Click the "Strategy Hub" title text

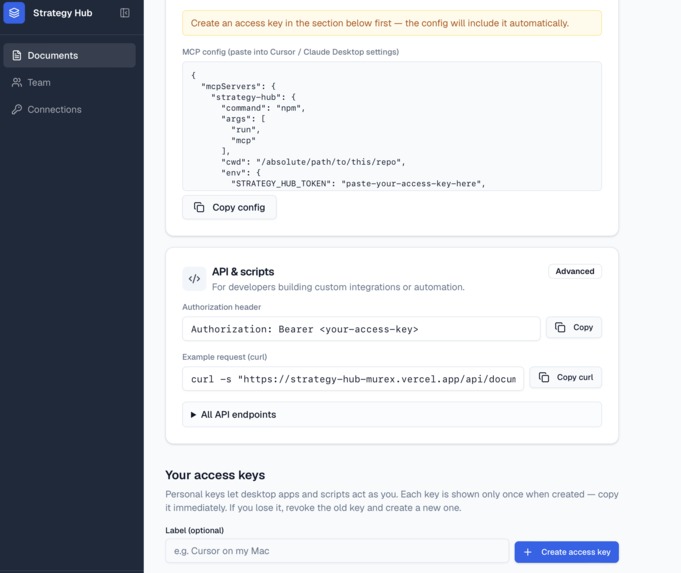(63, 13)
